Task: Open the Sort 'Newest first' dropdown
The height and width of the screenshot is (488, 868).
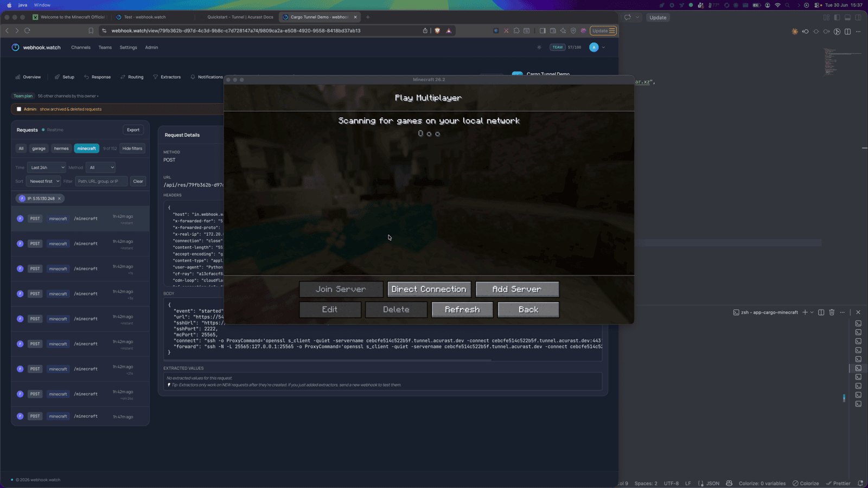Action: click(x=43, y=181)
